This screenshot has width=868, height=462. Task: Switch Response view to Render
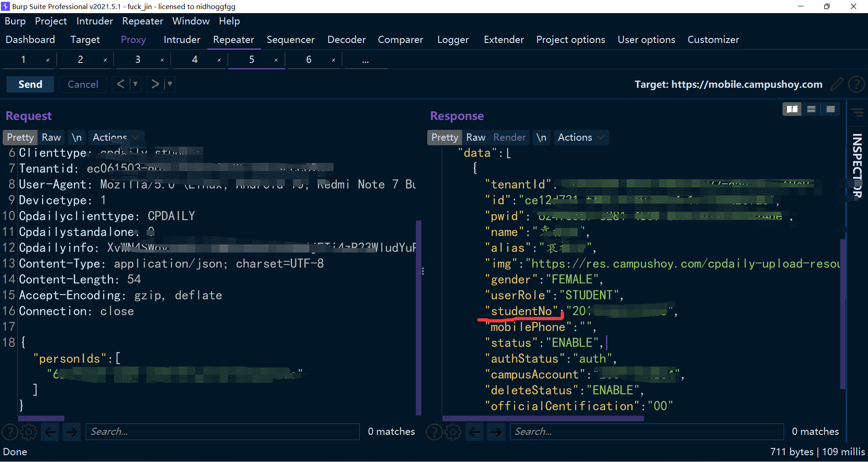click(509, 138)
